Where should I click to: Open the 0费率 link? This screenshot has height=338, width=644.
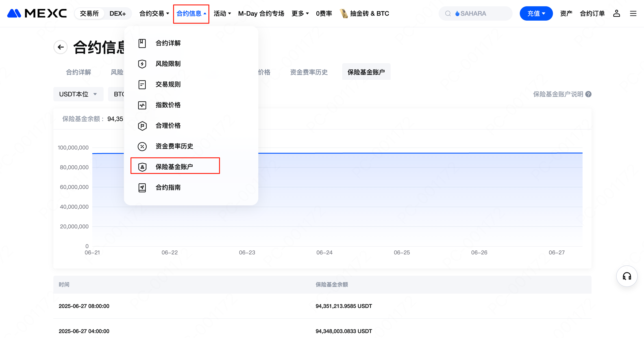tap(324, 13)
